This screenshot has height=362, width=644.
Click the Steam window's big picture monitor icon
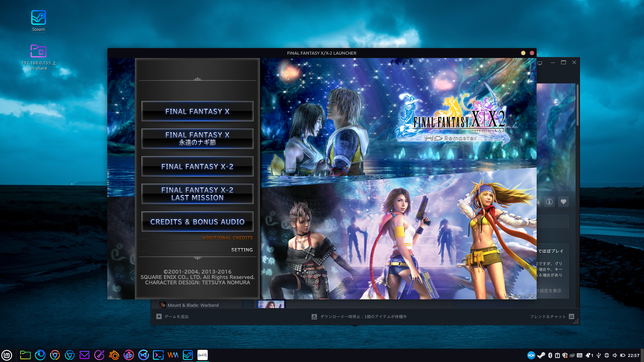[540, 63]
